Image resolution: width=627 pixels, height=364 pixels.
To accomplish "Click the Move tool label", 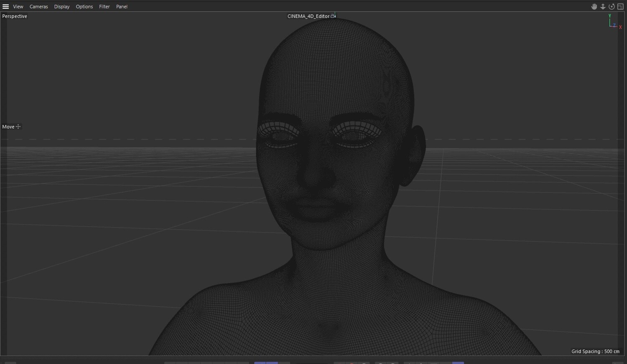I will [x=8, y=127].
